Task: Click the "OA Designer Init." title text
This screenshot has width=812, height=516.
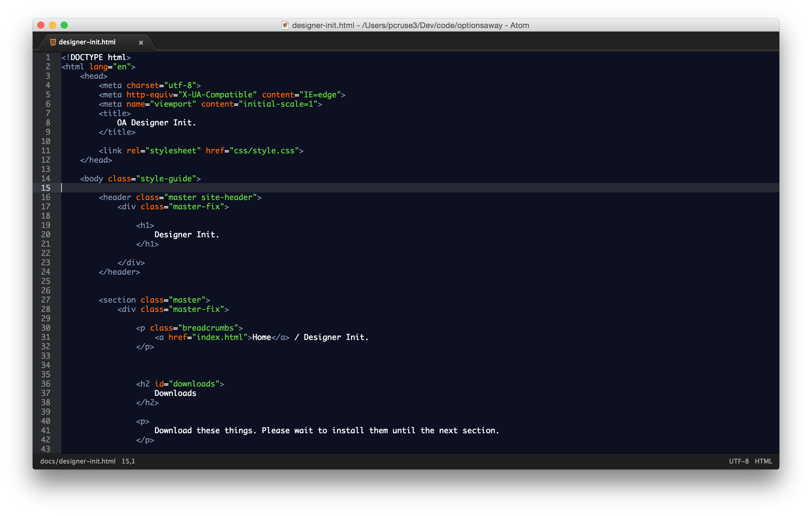Action: pos(156,123)
